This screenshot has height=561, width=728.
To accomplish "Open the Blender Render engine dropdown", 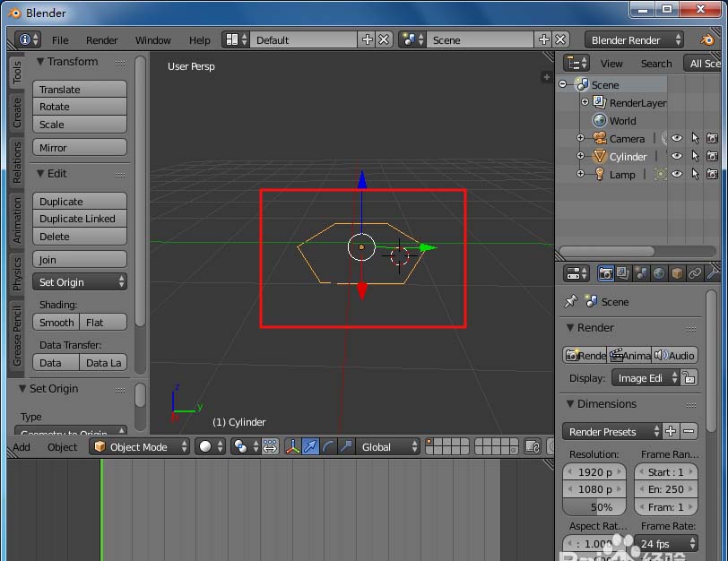I will 634,39.
